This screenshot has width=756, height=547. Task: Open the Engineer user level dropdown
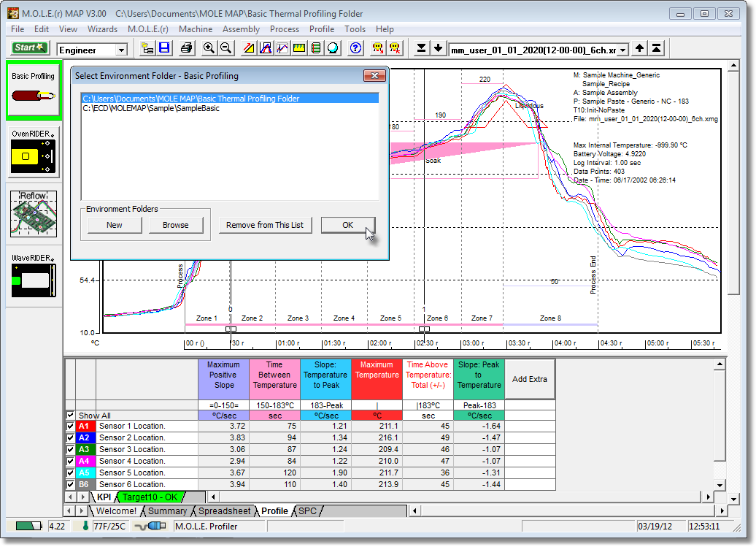(x=121, y=50)
